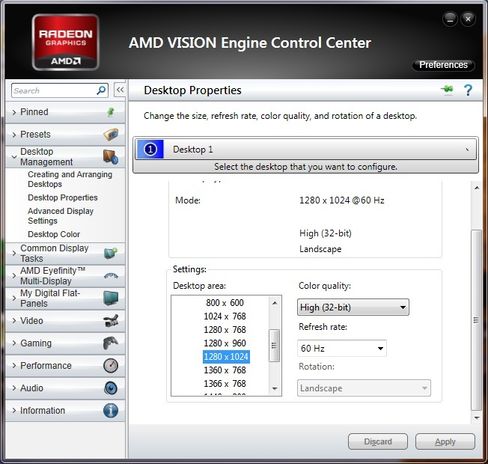Click desktop area list scroll-up arrow
The image size is (488, 464).
275,303
